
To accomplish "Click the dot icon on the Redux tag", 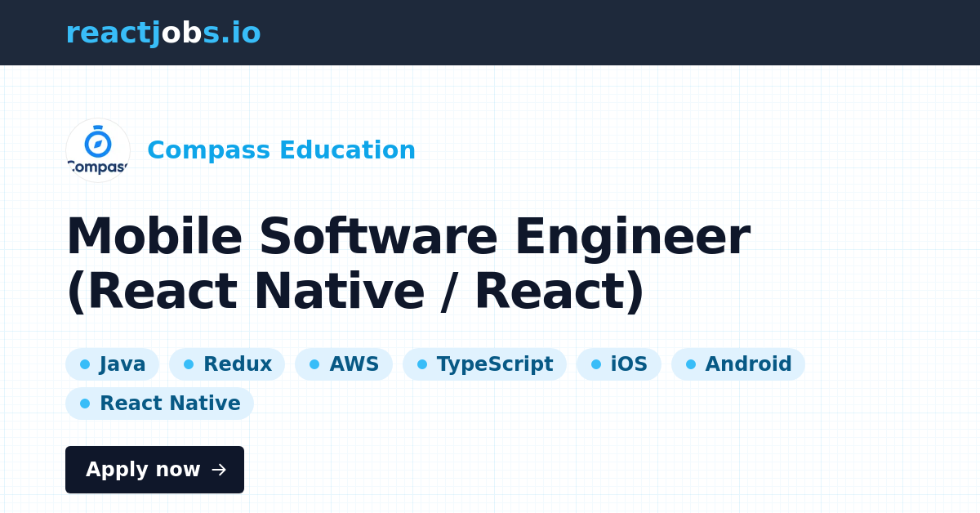I will [x=187, y=364].
